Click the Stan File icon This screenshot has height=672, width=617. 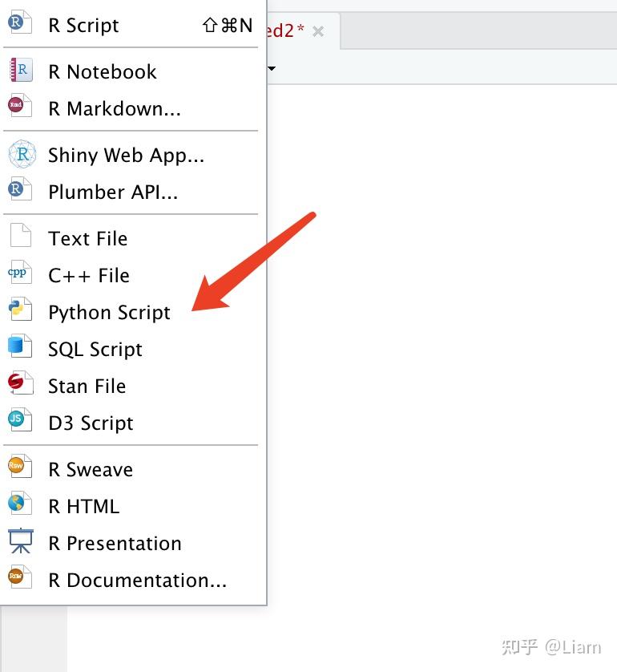tap(20, 385)
